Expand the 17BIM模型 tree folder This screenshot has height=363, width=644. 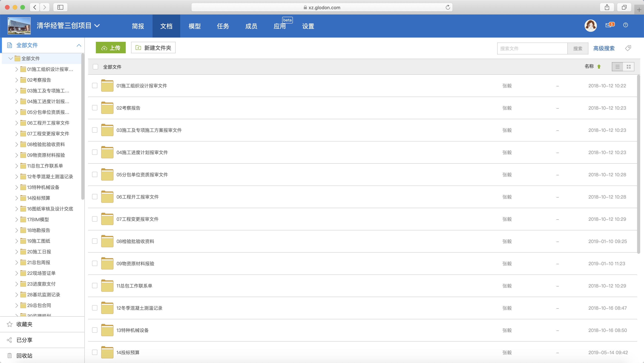click(16, 219)
